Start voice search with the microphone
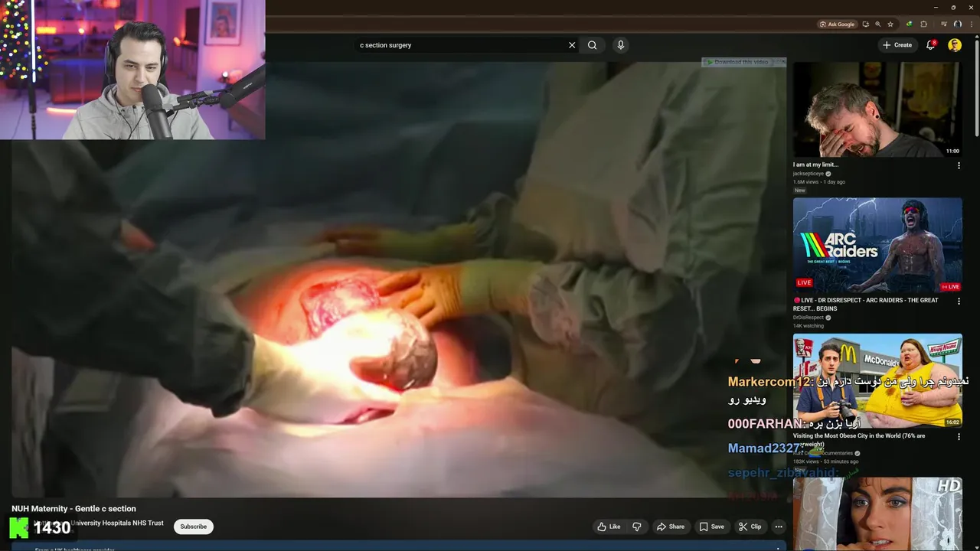Viewport: 980px width, 551px height. pyautogui.click(x=621, y=45)
